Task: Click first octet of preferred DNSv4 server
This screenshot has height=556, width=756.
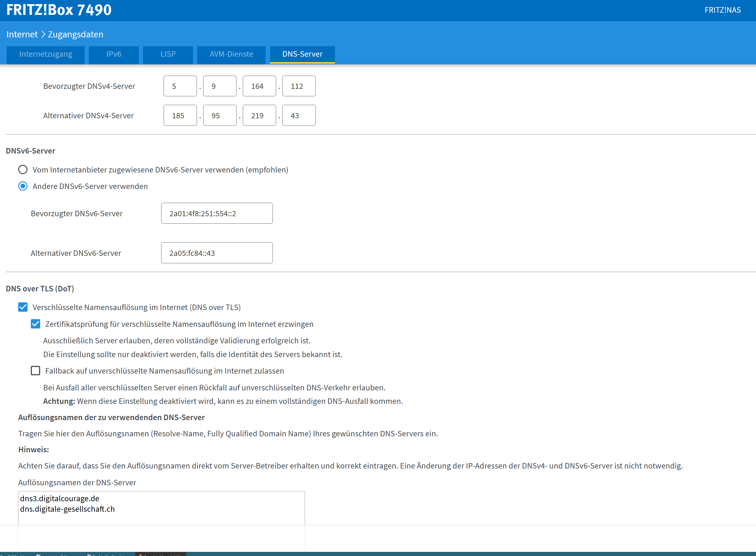Action: [x=180, y=86]
